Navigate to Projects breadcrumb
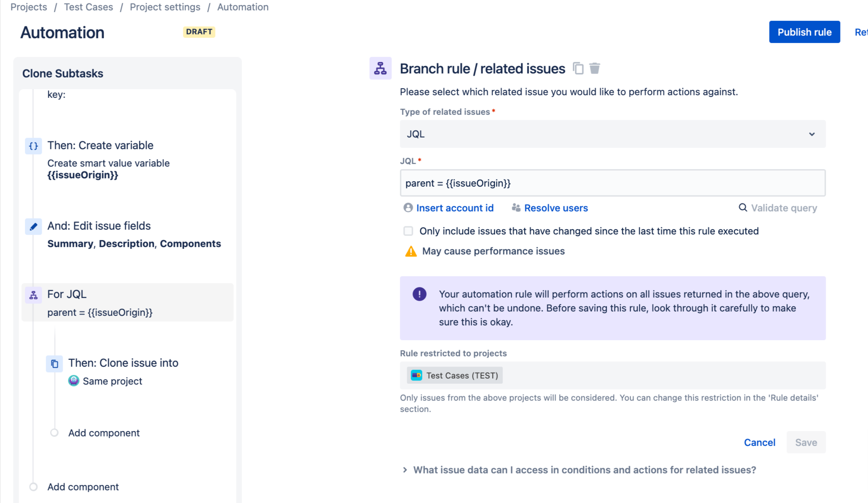 pyautogui.click(x=29, y=7)
